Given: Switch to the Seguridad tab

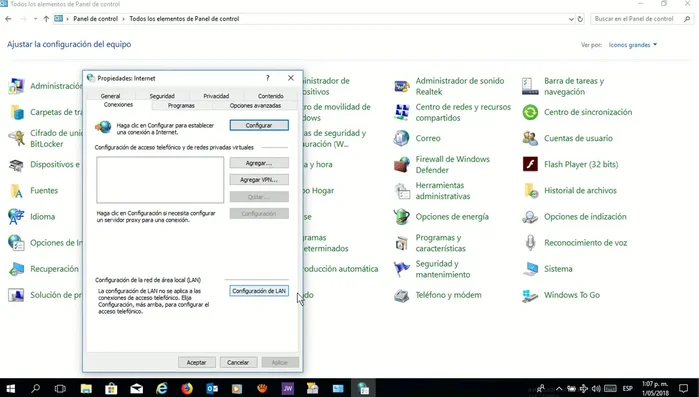Looking at the screenshot, I should tap(162, 96).
